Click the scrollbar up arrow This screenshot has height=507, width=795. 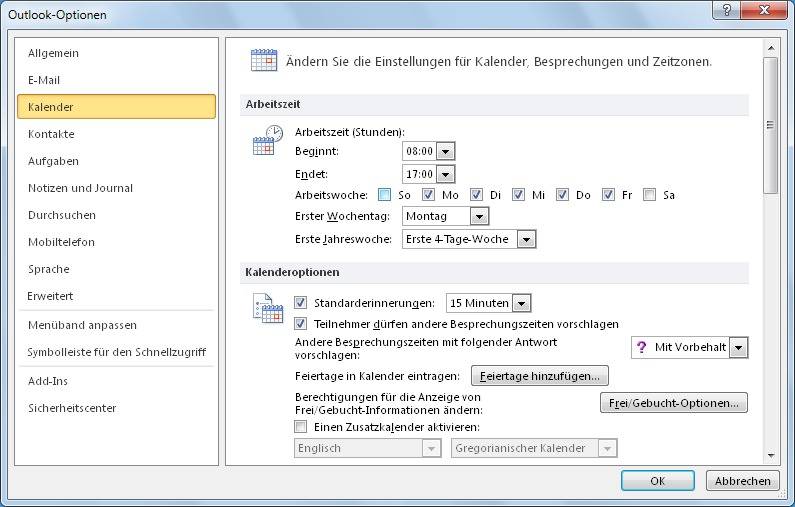pos(771,48)
